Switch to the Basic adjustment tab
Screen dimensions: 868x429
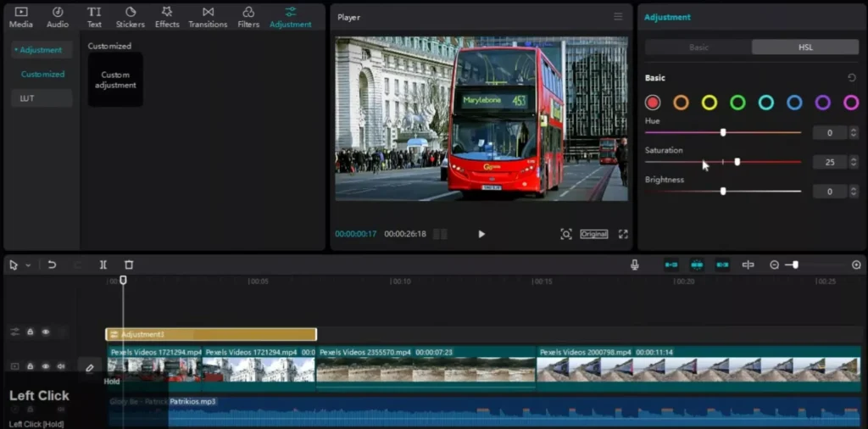pos(698,47)
